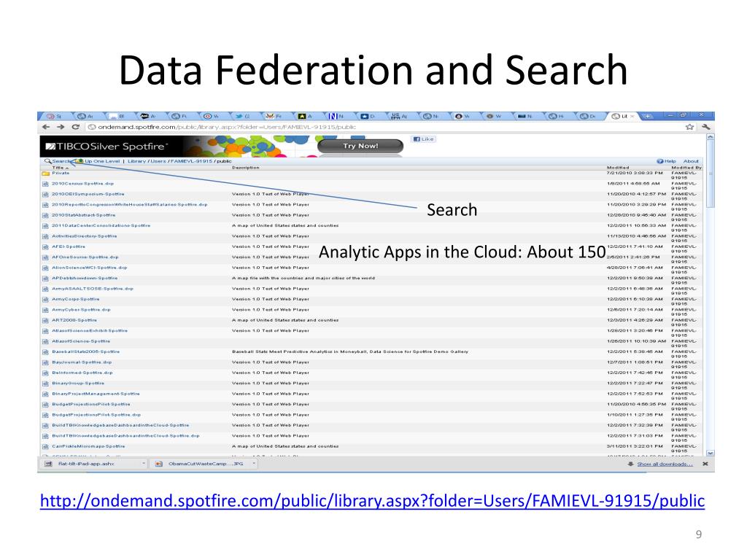Close the active library browser tab

632,116
